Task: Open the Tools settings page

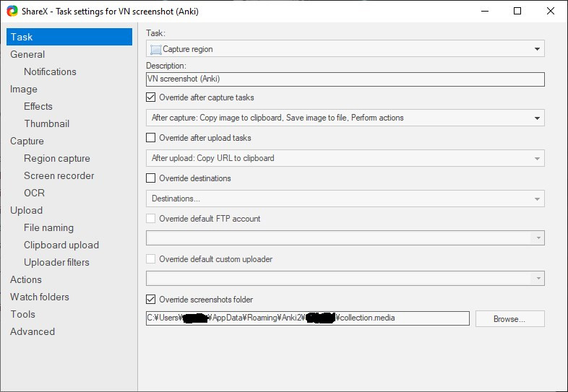Action: pyautogui.click(x=23, y=314)
